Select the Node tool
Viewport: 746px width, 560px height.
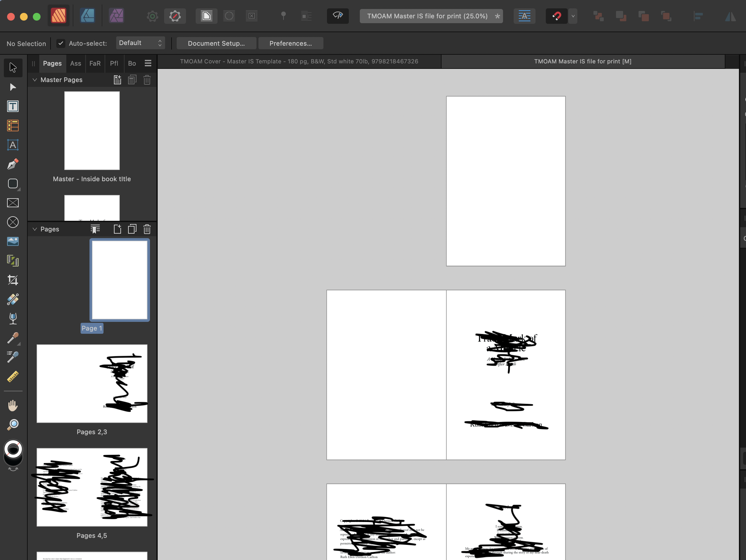click(x=13, y=87)
